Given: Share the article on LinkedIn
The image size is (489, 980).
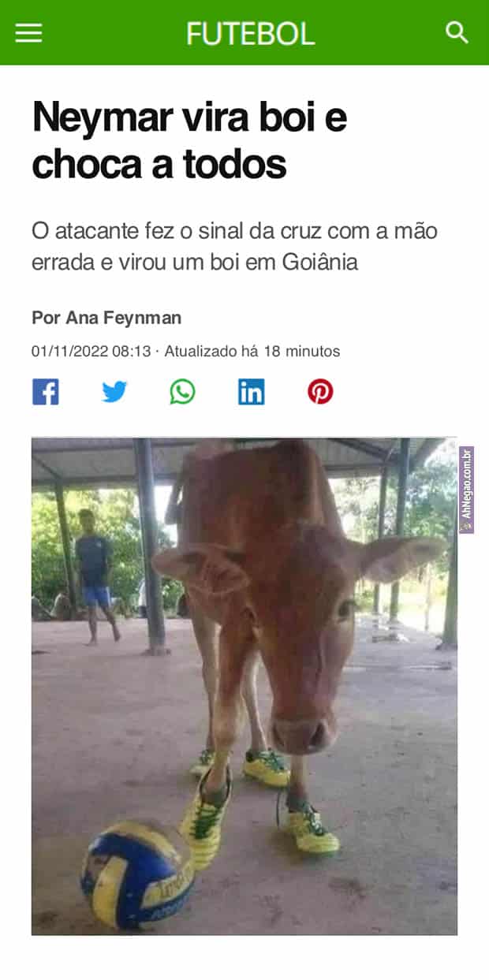Looking at the screenshot, I should coord(251,392).
